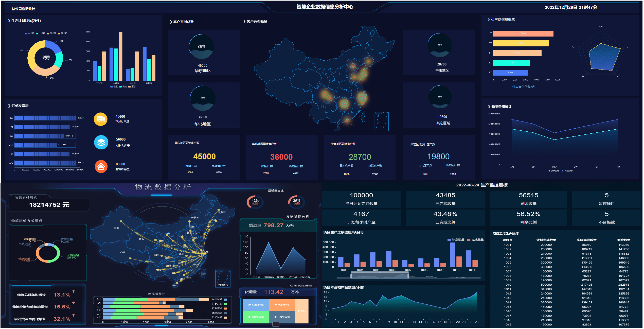Viewport: 644px width, 329px height.
Task: Open the 管道运输 treemap block
Action: (x=256, y=305)
